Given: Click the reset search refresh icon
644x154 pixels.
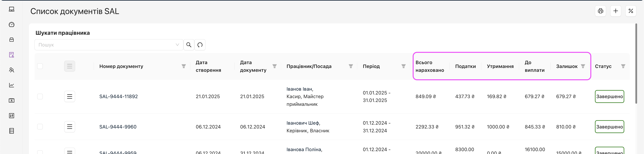Looking at the screenshot, I should pyautogui.click(x=200, y=45).
